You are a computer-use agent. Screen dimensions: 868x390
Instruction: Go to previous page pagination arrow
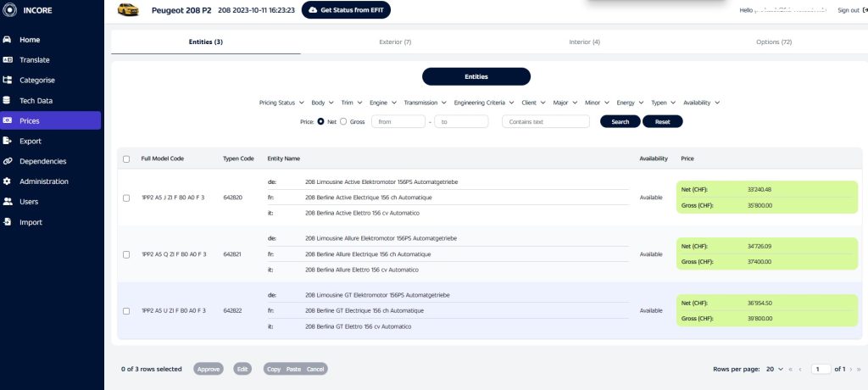tap(800, 369)
